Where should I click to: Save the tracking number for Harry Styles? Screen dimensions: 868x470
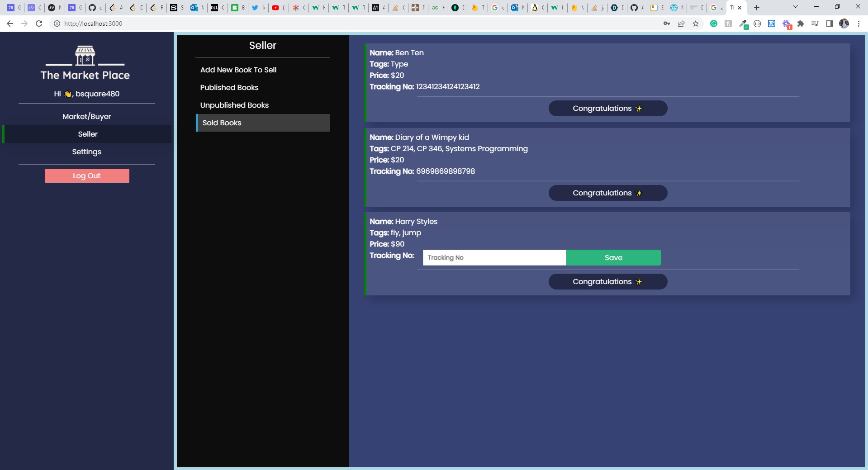coord(613,257)
